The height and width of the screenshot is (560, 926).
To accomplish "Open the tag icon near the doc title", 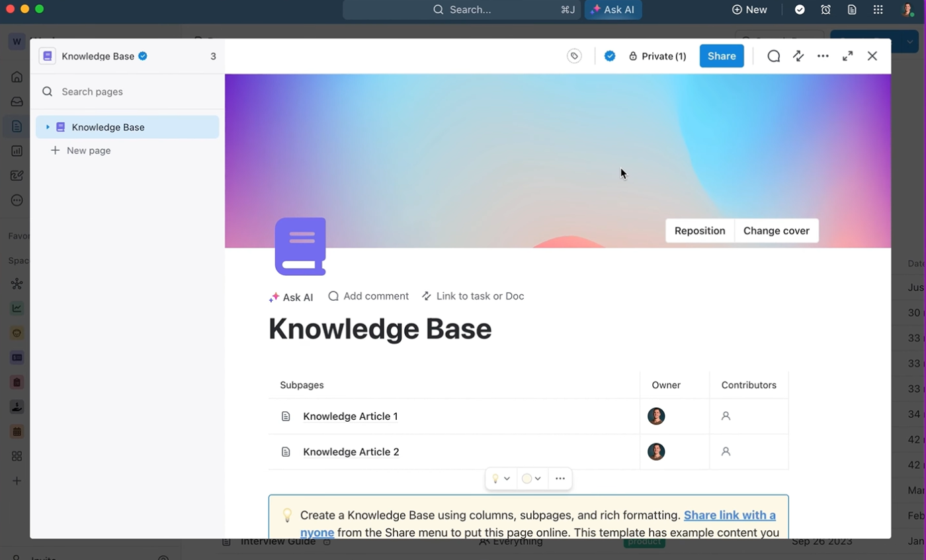I will 573,56.
